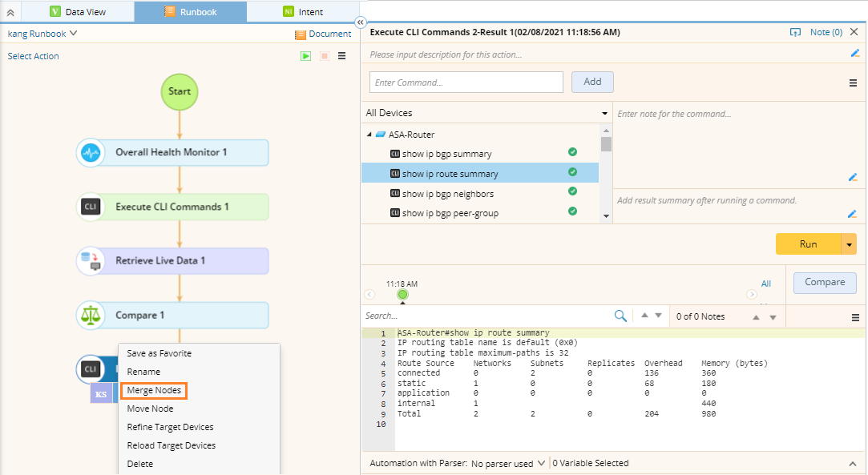Collapse the ASA-Router tree node
Screen dimensions: 868x475
click(x=369, y=135)
